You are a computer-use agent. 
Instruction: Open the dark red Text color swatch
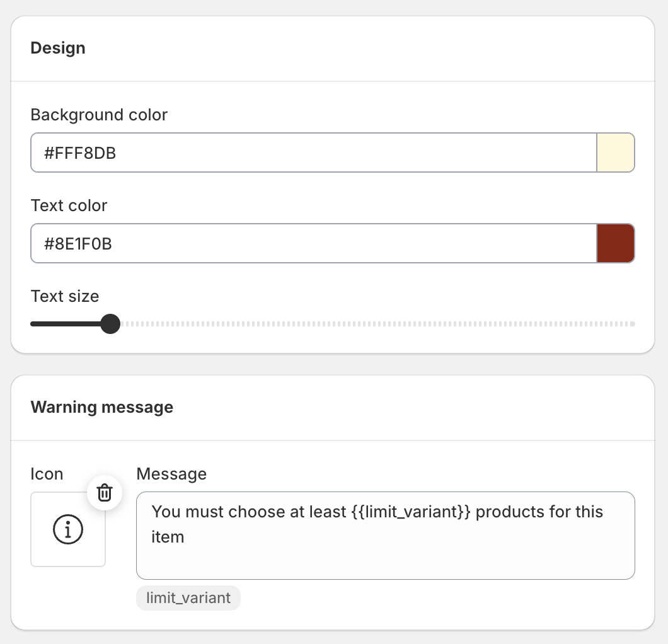(615, 243)
